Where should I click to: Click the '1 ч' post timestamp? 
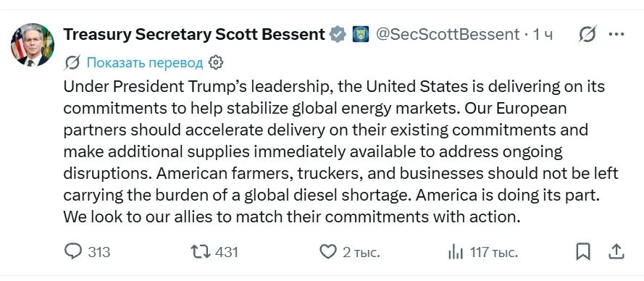coord(543,35)
